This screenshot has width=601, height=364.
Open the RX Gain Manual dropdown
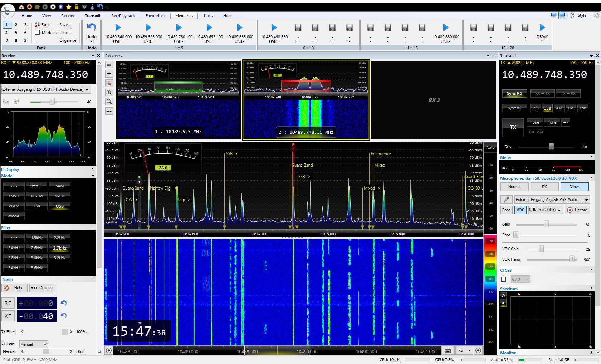[x=34, y=344]
